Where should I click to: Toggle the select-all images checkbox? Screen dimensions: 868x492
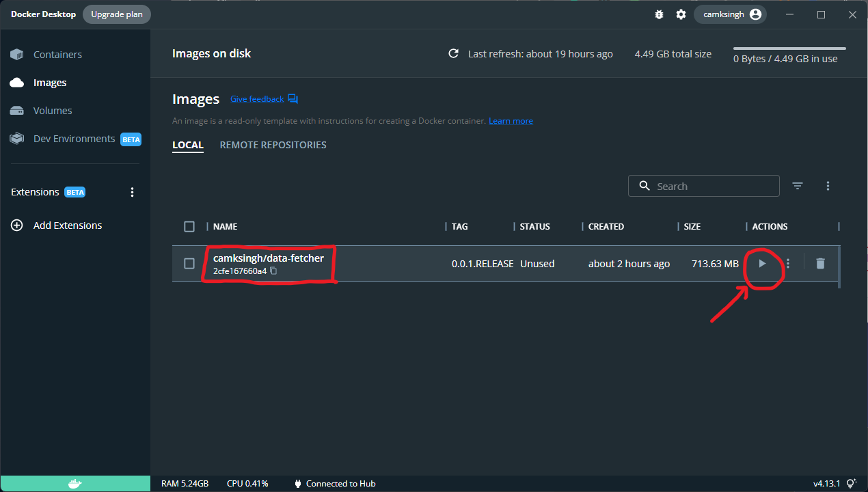[189, 226]
